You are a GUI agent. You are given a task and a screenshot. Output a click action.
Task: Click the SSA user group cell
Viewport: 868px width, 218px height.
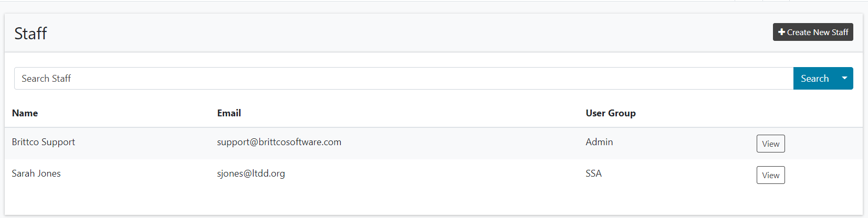[593, 173]
